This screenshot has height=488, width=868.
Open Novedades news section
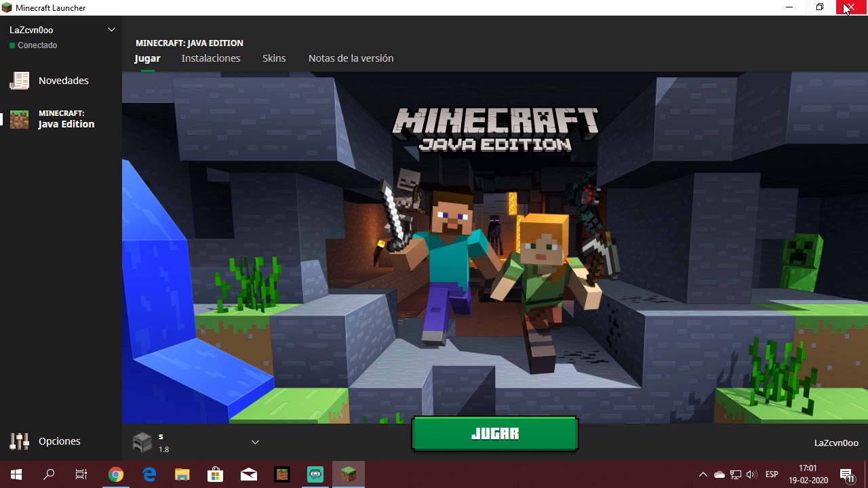point(61,81)
